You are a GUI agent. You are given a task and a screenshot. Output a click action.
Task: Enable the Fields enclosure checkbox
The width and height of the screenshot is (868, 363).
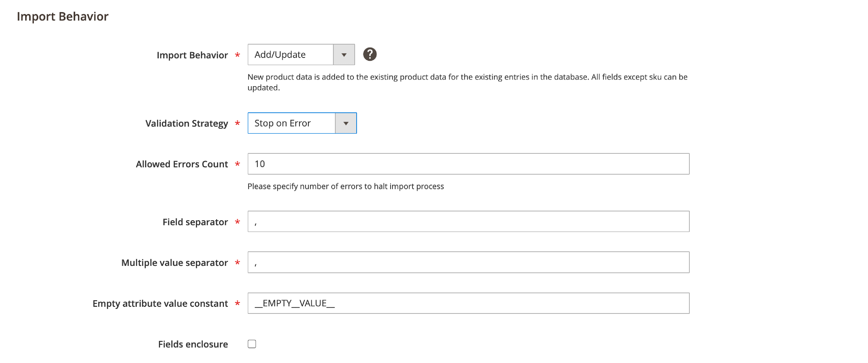click(x=252, y=344)
